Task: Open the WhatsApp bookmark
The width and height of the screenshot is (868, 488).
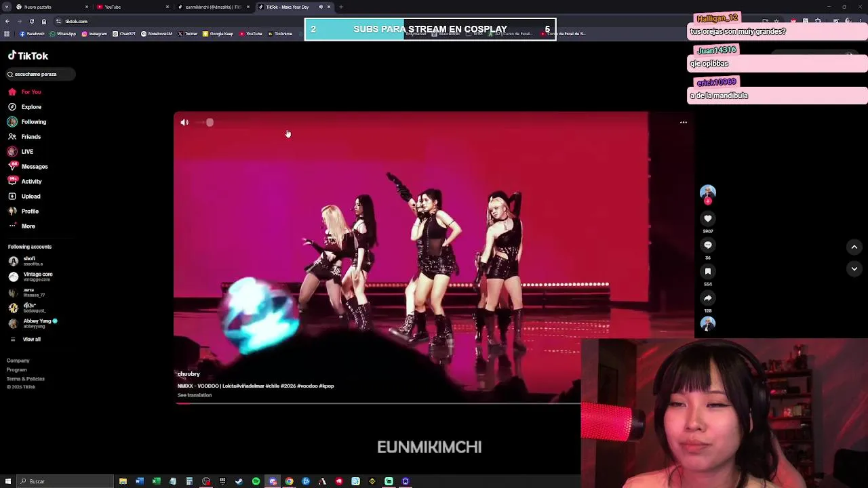Action: 63,33
